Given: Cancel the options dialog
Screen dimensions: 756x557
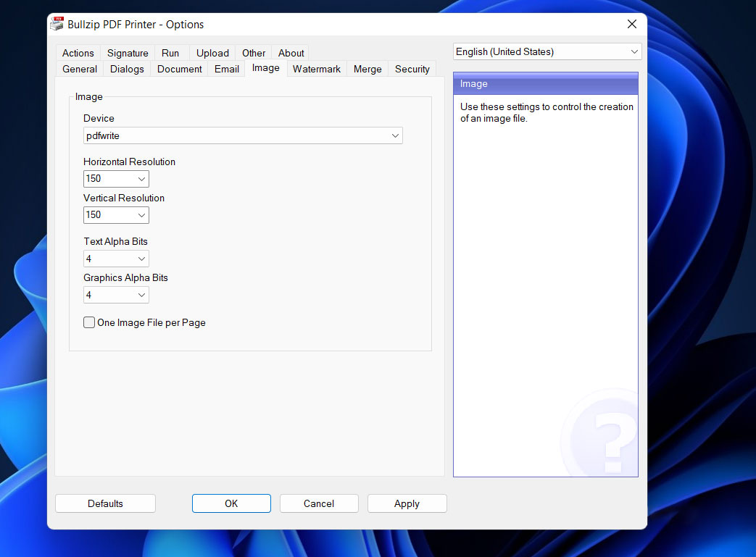Looking at the screenshot, I should pos(319,503).
